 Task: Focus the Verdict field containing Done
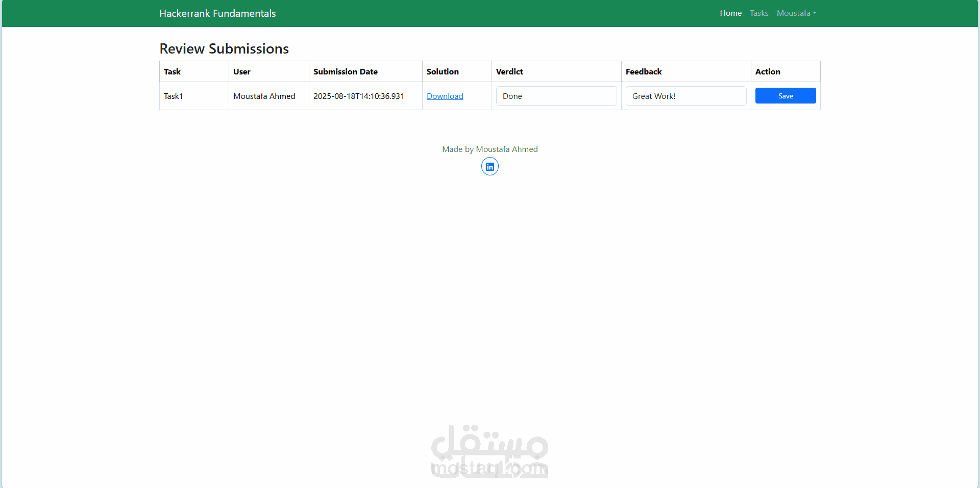pos(556,96)
